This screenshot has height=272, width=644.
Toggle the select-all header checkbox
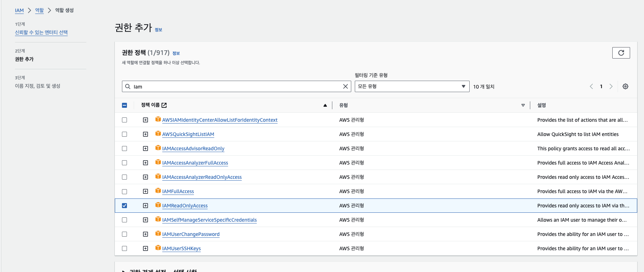(124, 105)
